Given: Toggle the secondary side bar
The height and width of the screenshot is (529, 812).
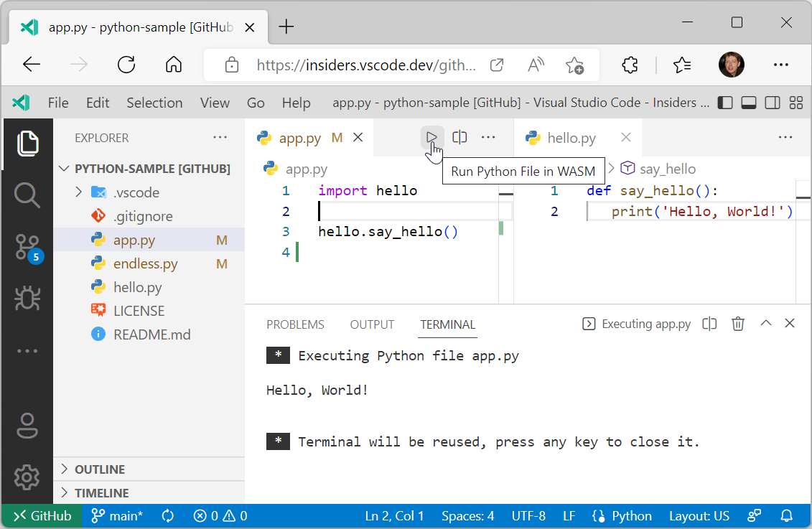Looking at the screenshot, I should tap(772, 103).
